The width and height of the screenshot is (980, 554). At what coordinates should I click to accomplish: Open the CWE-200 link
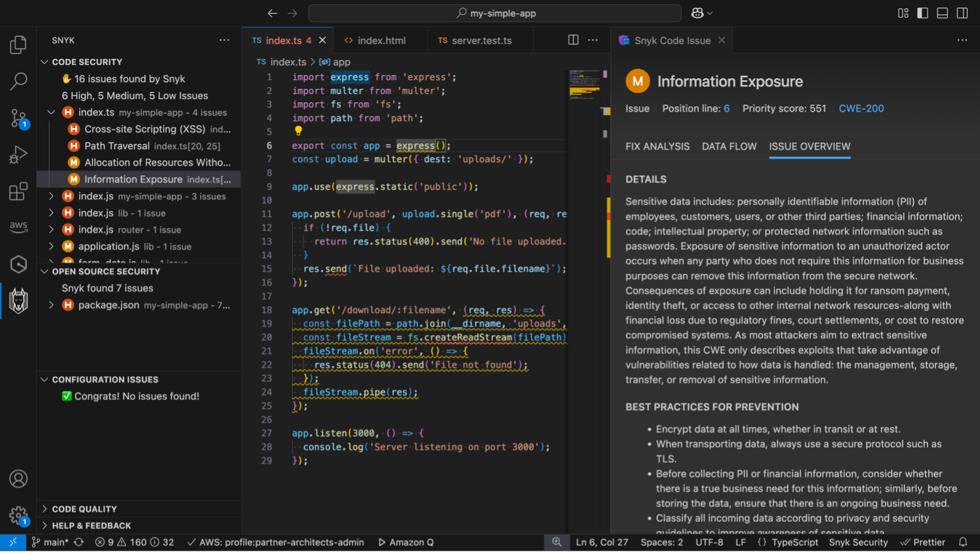861,108
